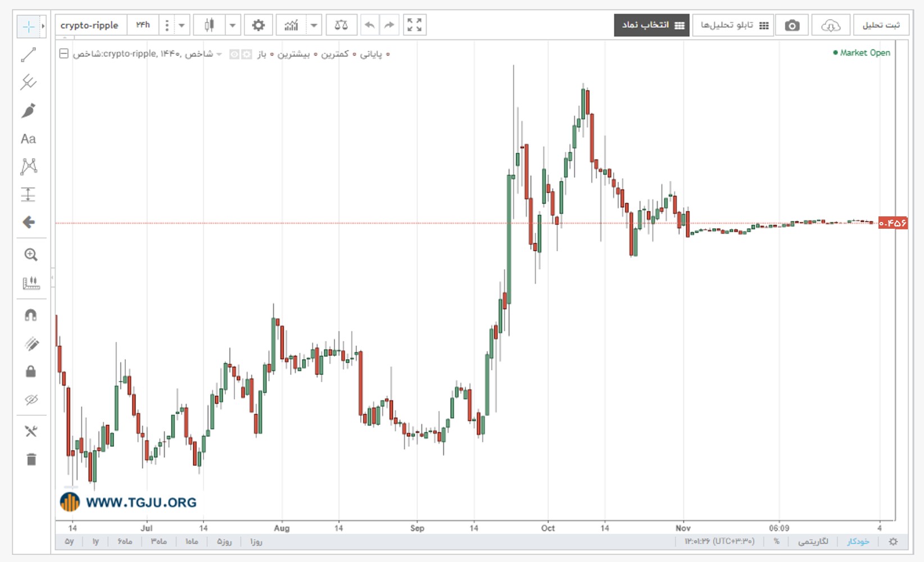This screenshot has height=562, width=924.
Task: Expand the legend series dropdown arrow
Action: pyautogui.click(x=219, y=54)
